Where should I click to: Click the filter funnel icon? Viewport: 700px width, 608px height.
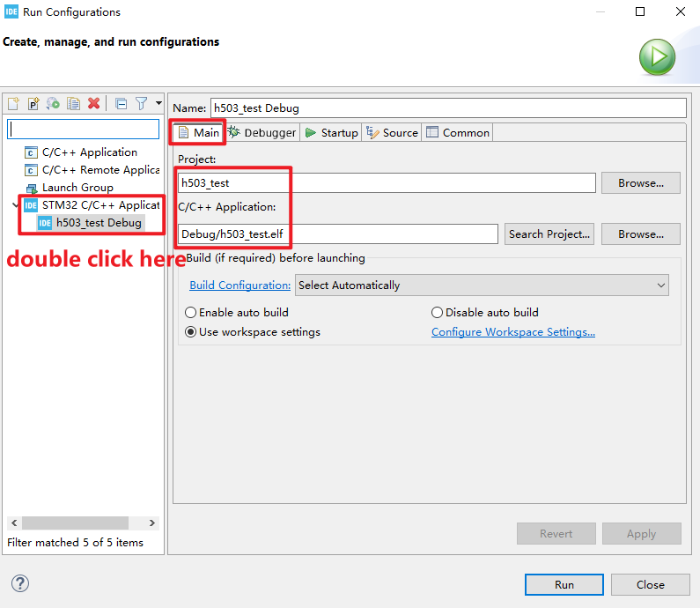click(x=142, y=104)
